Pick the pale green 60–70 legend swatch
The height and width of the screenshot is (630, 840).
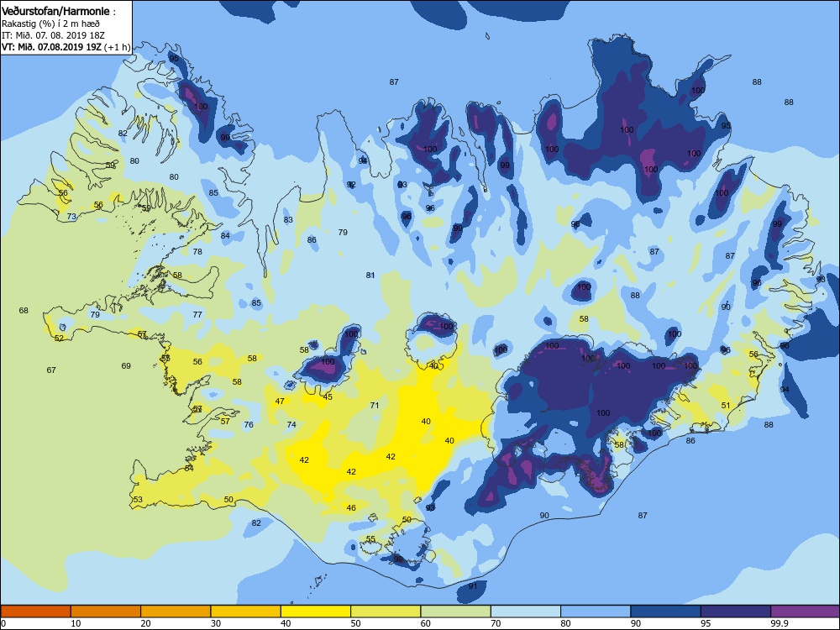(x=456, y=612)
